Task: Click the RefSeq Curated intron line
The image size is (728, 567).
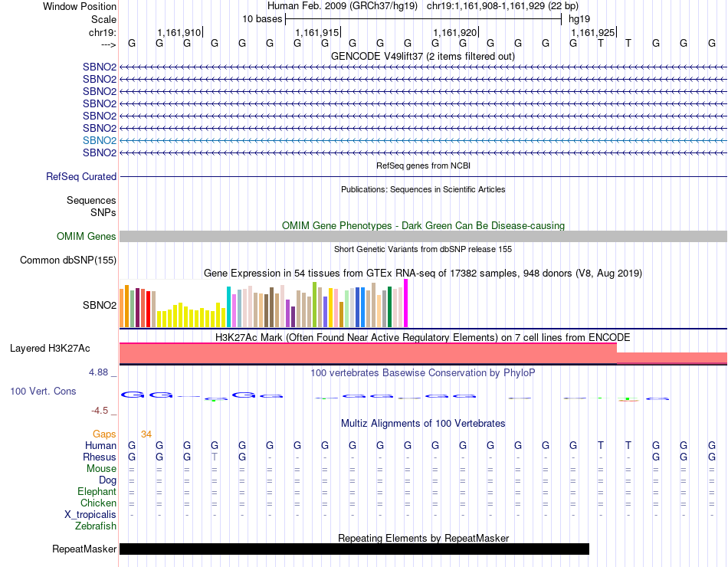Action: point(423,176)
